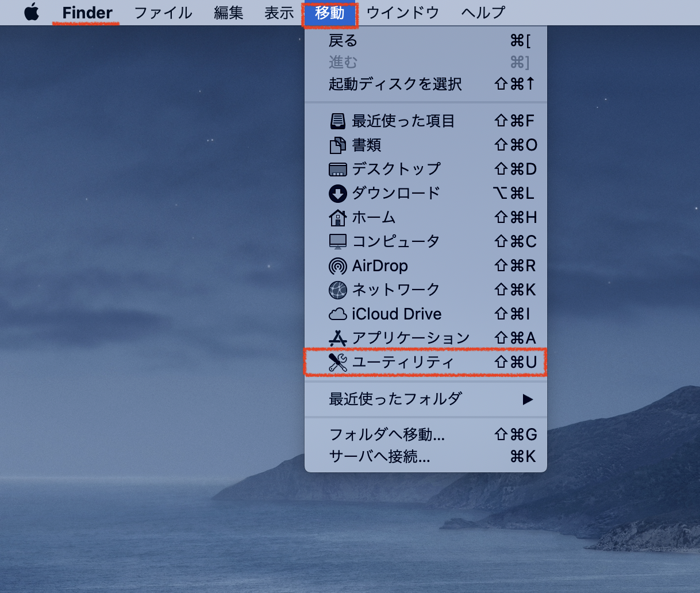Screen dimensions: 700x593
Task: Click the 最近使ったフォルダ label text
Action: pyautogui.click(x=395, y=399)
